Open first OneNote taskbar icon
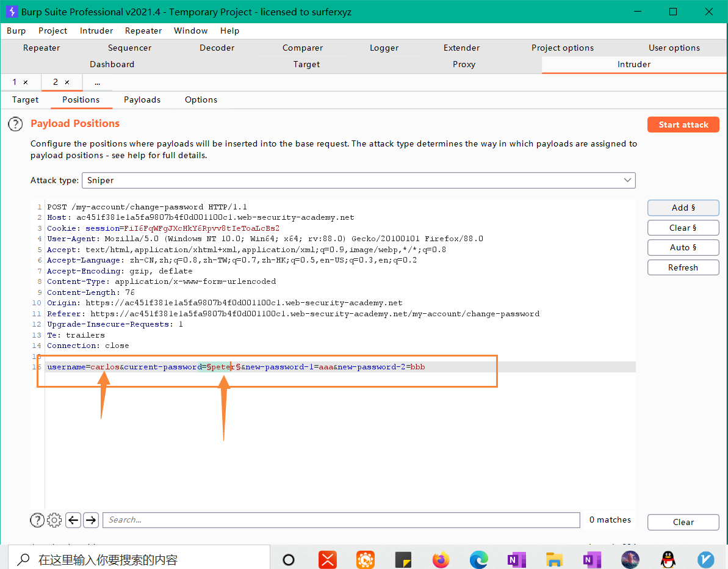The height and width of the screenshot is (569, 728). point(516,560)
